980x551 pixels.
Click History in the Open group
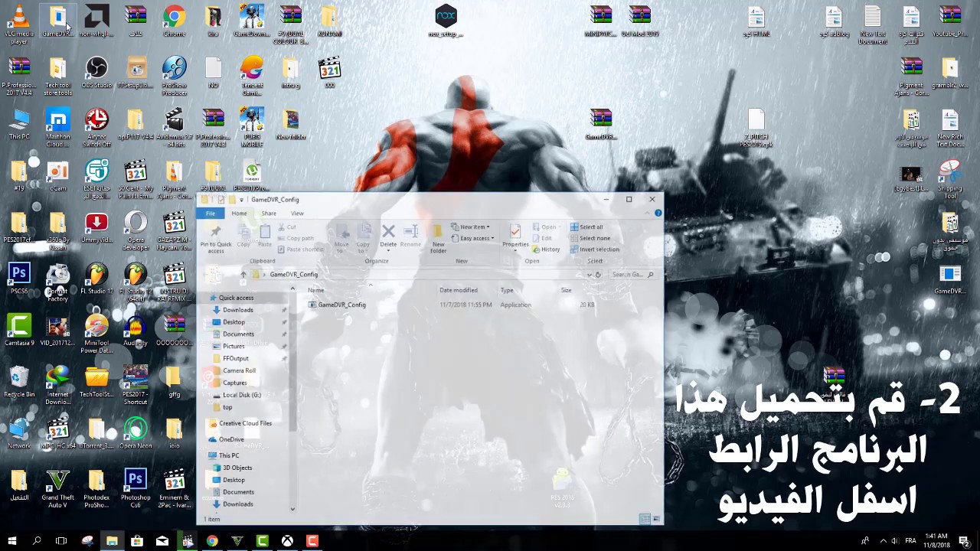pos(546,249)
